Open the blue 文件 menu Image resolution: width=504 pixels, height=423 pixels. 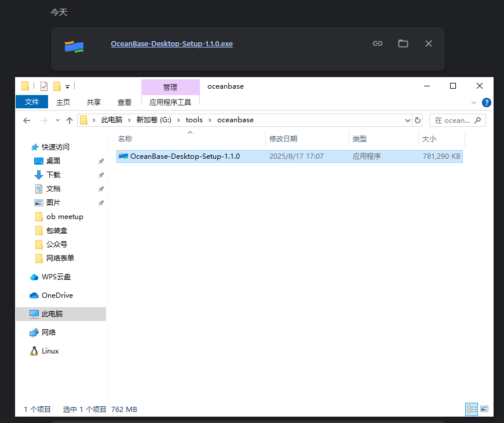tap(32, 101)
